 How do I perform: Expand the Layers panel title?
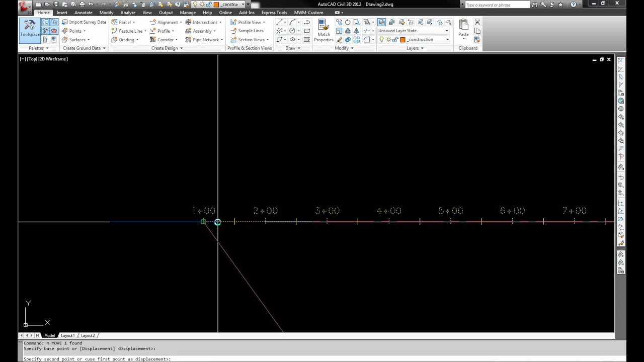pyautogui.click(x=415, y=48)
